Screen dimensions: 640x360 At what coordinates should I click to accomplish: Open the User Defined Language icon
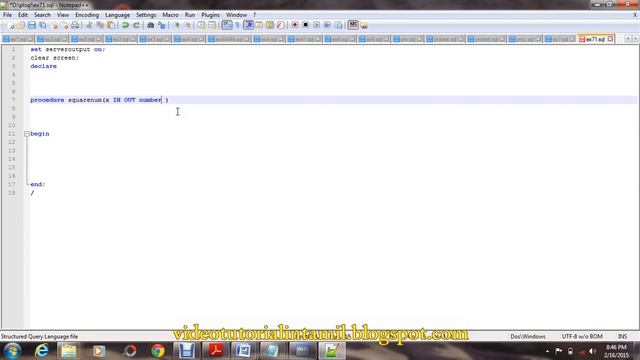[x=259, y=25]
